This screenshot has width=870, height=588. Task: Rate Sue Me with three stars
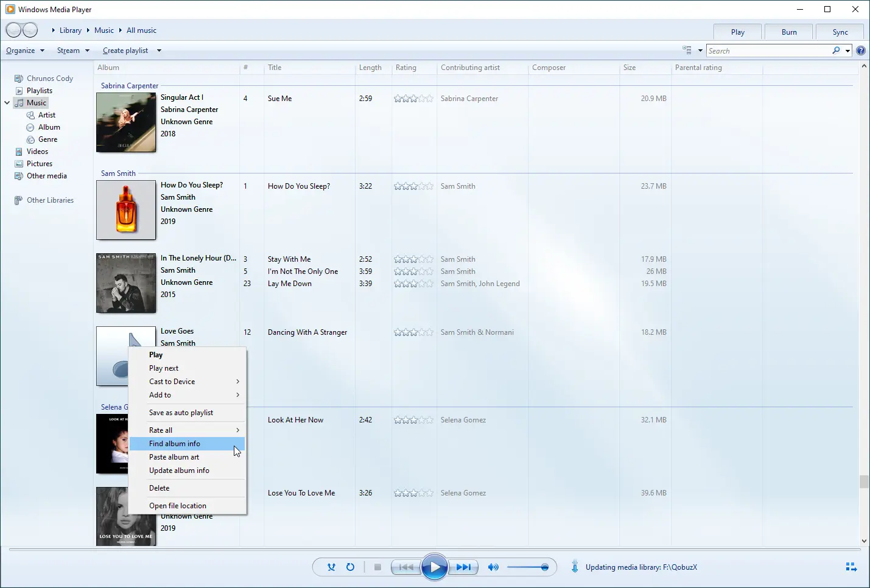[x=413, y=98]
